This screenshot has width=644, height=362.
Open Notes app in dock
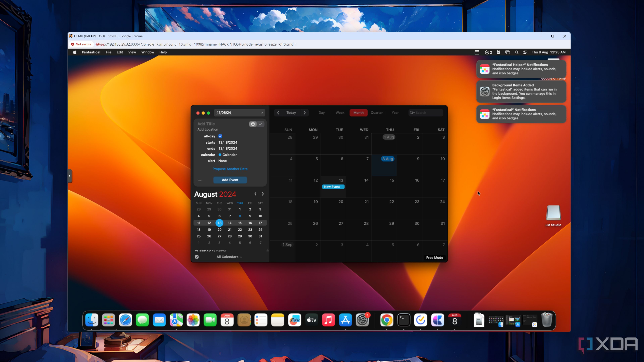click(278, 320)
